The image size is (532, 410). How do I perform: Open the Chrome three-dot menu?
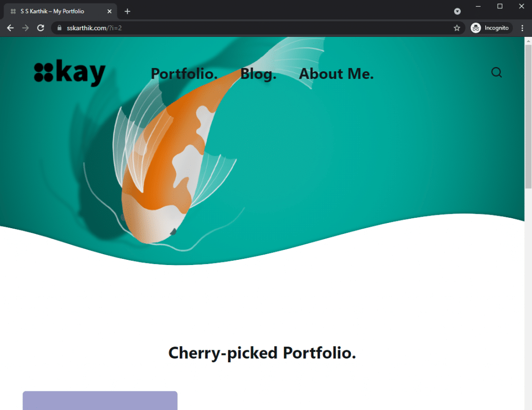click(x=522, y=28)
